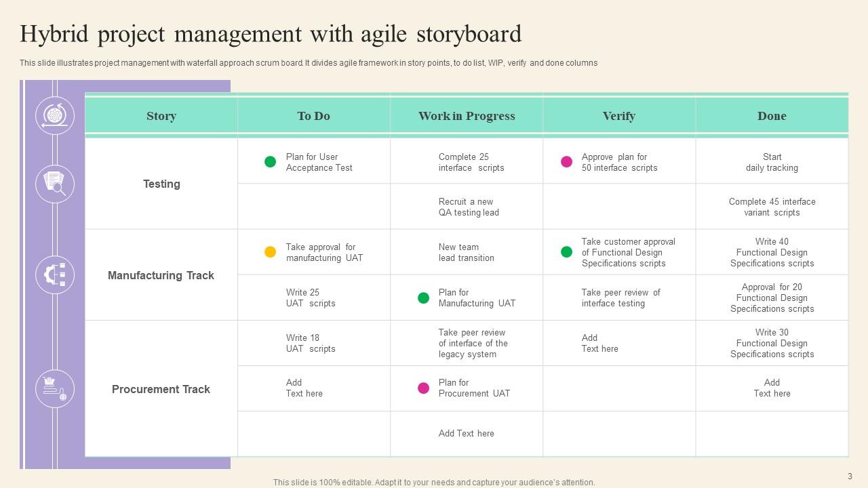Image resolution: width=868 pixels, height=488 pixels.
Task: Click the Verify column header
Action: tap(619, 115)
